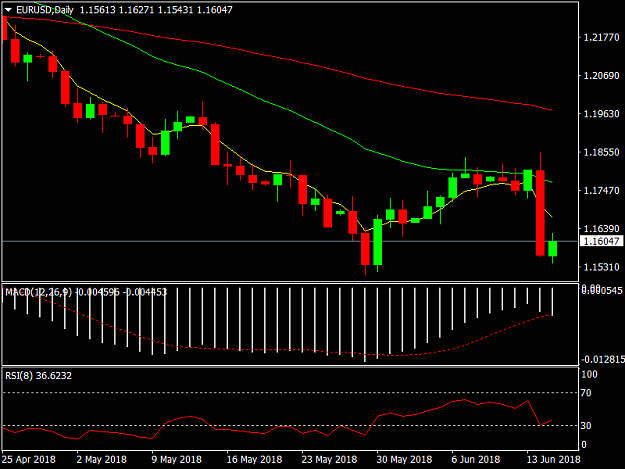Click the 1.18550 price axis label
Viewport: 625px width, 469px height.
[x=601, y=152]
